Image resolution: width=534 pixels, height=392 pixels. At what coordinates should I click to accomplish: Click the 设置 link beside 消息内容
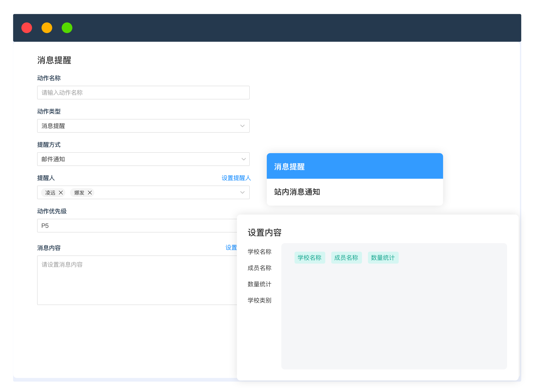(231, 248)
